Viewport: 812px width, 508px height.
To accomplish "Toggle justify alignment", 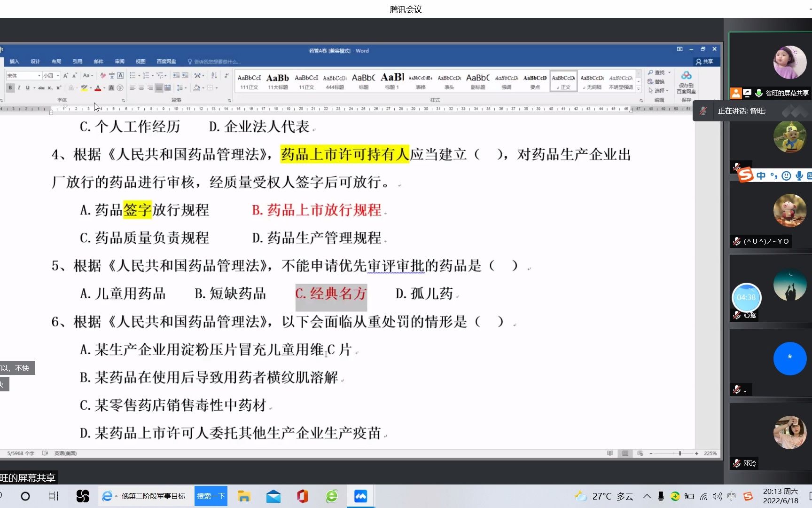I will 159,88.
